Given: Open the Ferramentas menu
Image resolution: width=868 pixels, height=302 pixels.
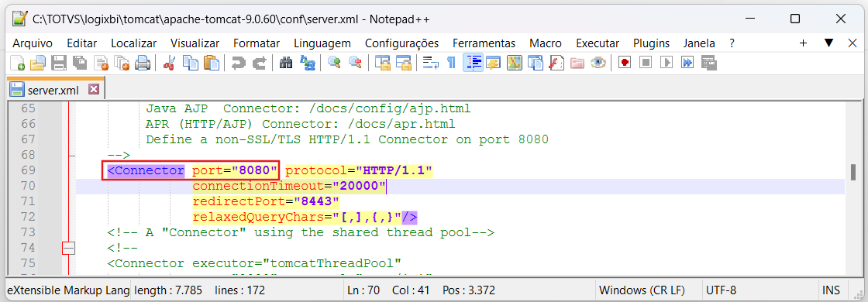Looking at the screenshot, I should click(484, 43).
